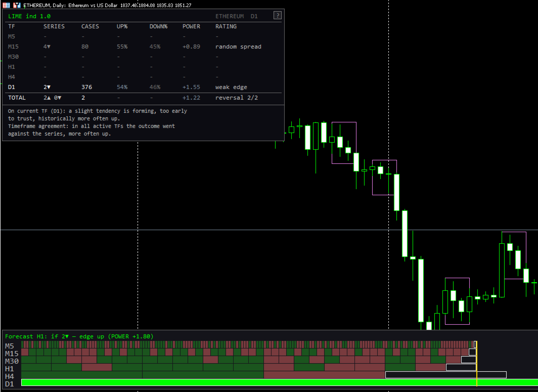Click the ETHEREUM, Daily chart title text

pyautogui.click(x=70, y=5)
